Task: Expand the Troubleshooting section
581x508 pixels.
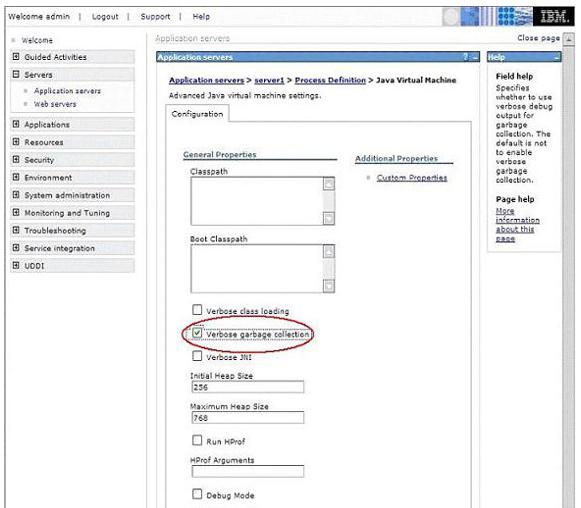Action: 16,230
